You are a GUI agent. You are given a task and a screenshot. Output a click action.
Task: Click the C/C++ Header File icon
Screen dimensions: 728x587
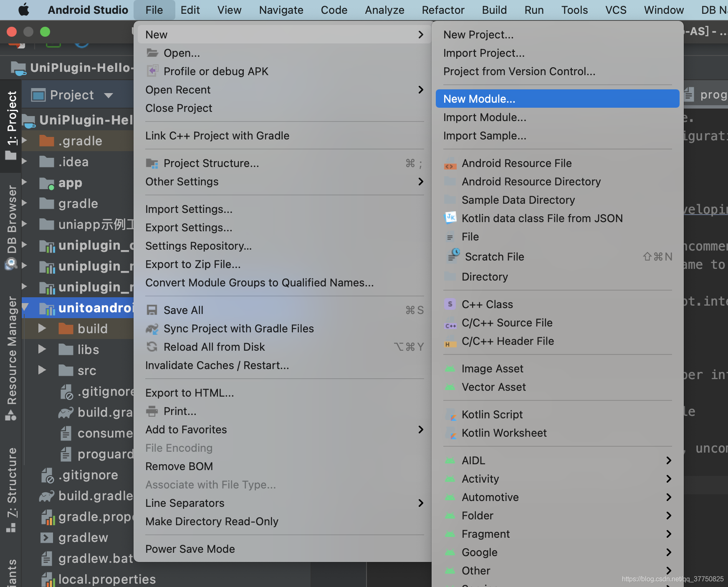pyautogui.click(x=450, y=342)
